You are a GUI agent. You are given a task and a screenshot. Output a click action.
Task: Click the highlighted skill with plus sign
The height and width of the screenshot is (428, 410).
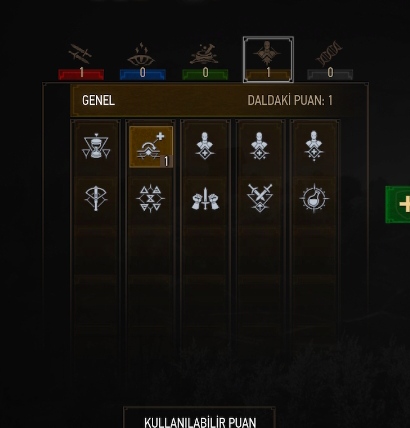click(151, 147)
